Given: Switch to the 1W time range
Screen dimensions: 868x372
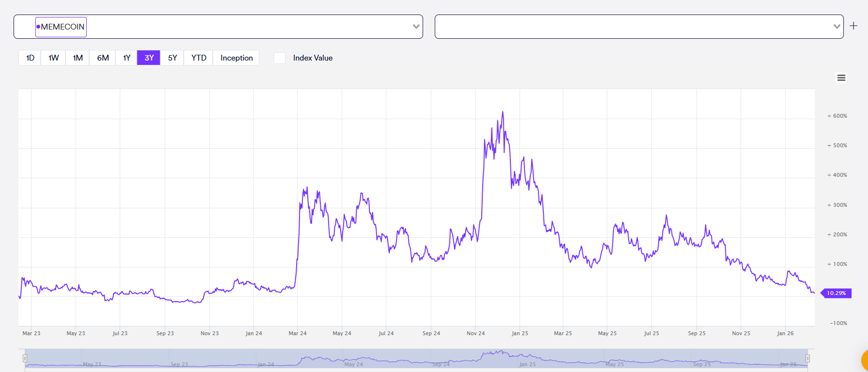Looking at the screenshot, I should (x=53, y=58).
